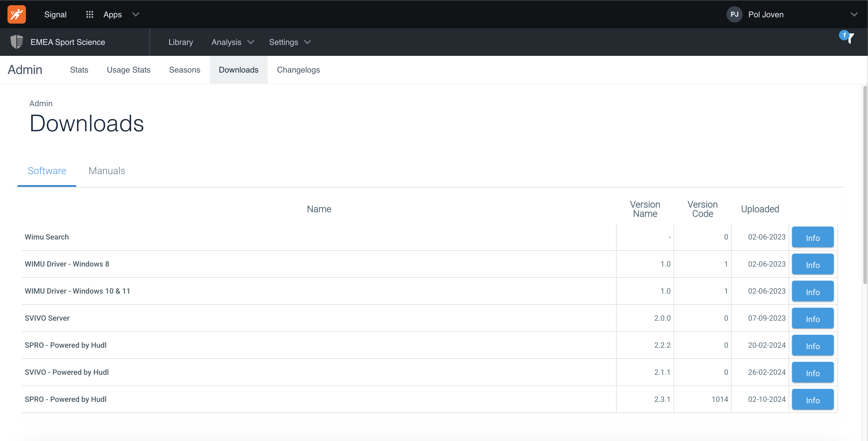Open Info for SPRO version 2.3.1

tap(812, 400)
